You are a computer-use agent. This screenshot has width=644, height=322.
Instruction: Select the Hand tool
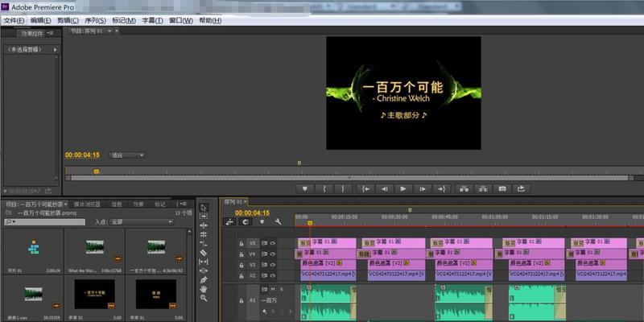[204, 289]
